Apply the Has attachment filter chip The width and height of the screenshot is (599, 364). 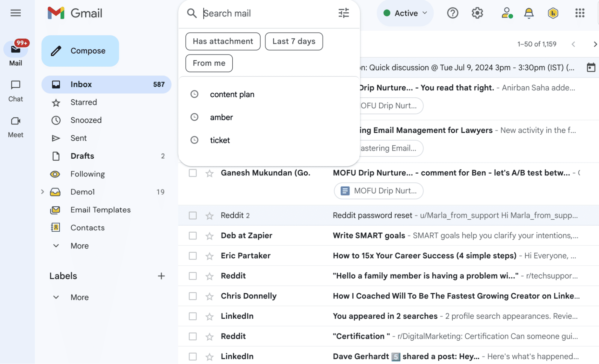pyautogui.click(x=223, y=41)
